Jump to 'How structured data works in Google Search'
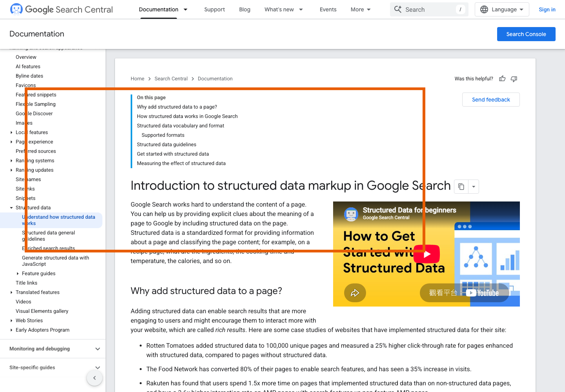This screenshot has height=392, width=565. click(187, 116)
